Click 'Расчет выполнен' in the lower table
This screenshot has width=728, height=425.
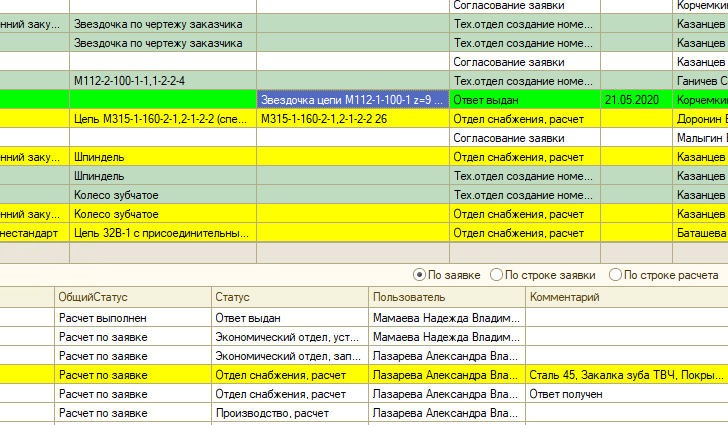[x=133, y=318]
